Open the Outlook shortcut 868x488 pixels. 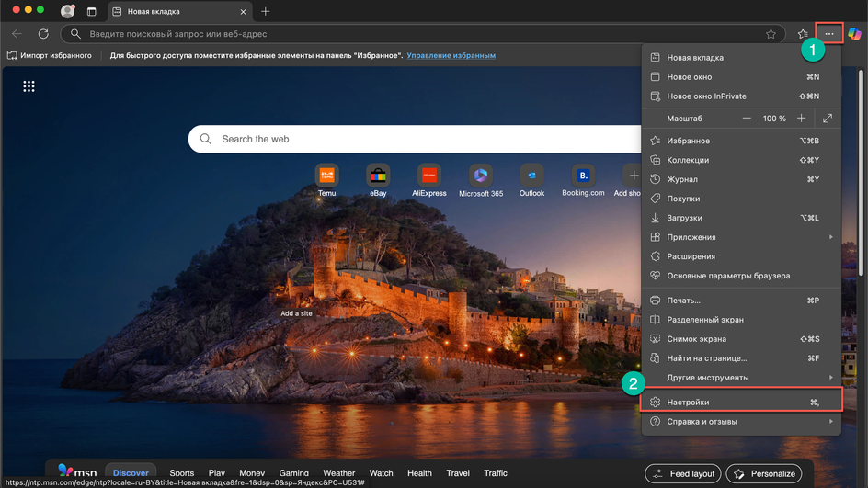(x=531, y=180)
